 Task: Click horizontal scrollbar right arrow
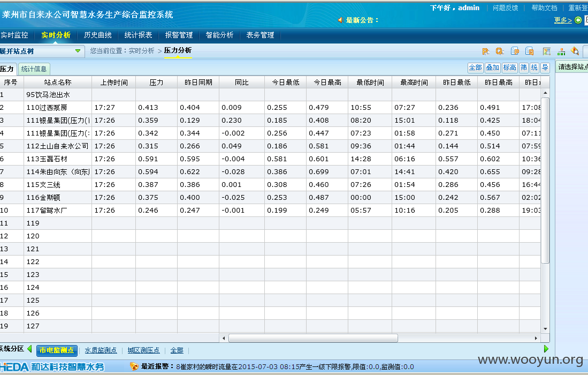pyautogui.click(x=536, y=338)
